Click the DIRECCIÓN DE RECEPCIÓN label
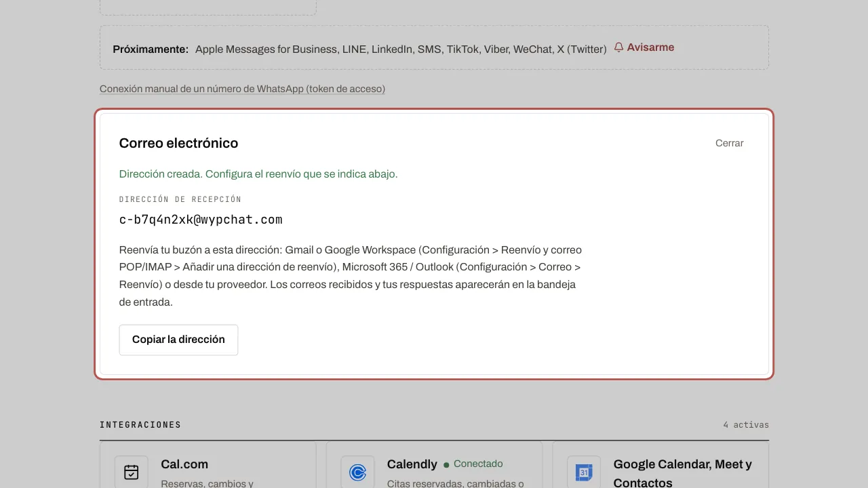This screenshot has height=488, width=868. 180,199
